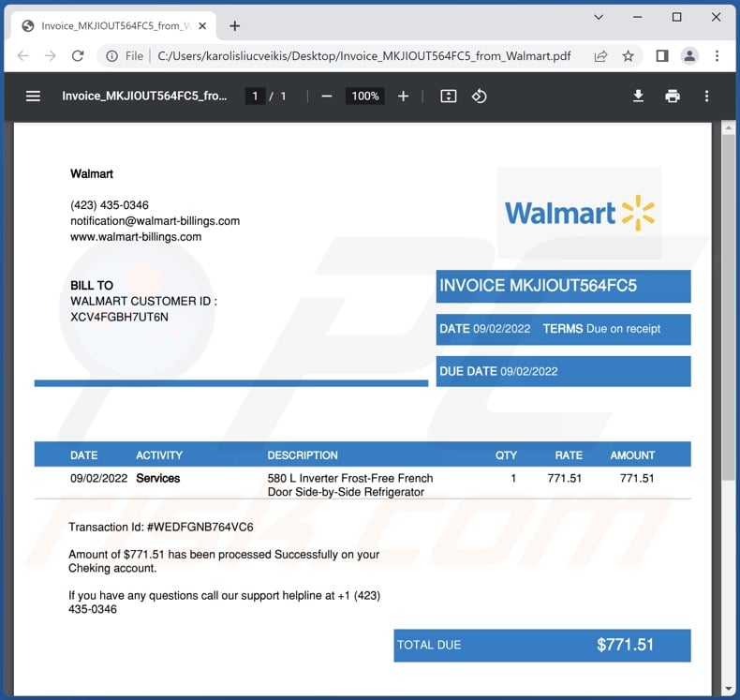Open the PDF sidebar hamburger menu

coord(33,97)
